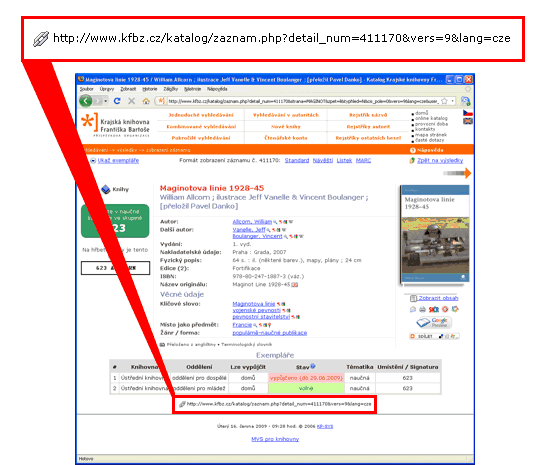The height and width of the screenshot is (465, 550).
Task: Expand the address bar URL dropdown arrow
Action: click(x=452, y=101)
